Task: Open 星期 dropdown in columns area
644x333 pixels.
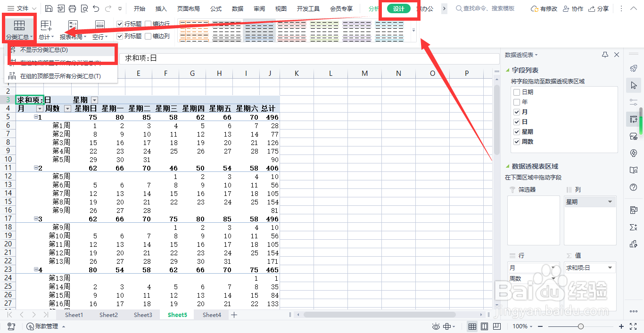Action: point(610,202)
